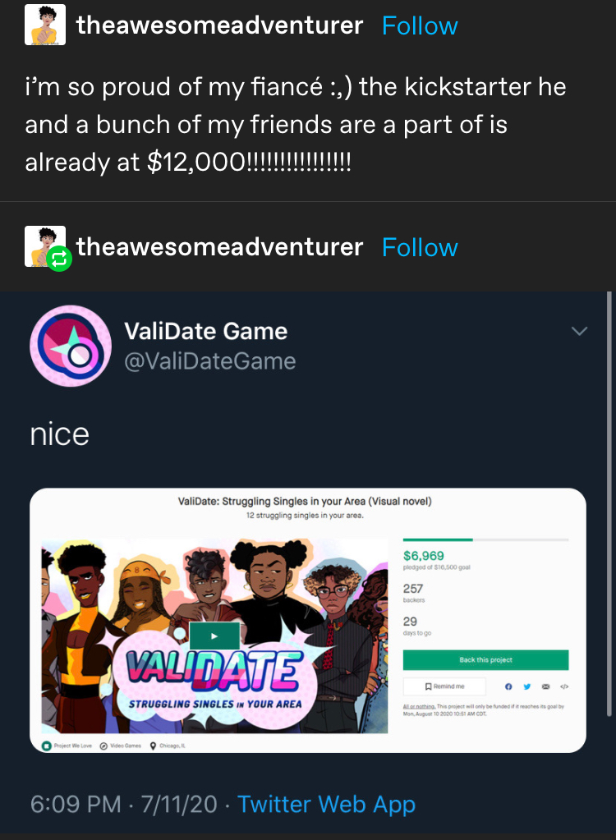Open theawesomeadventurer's avatar on the top post
This screenshot has height=840, width=616.
45,25
